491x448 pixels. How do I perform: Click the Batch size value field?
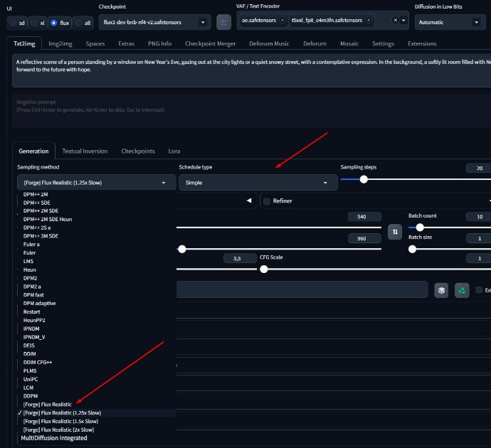point(479,238)
